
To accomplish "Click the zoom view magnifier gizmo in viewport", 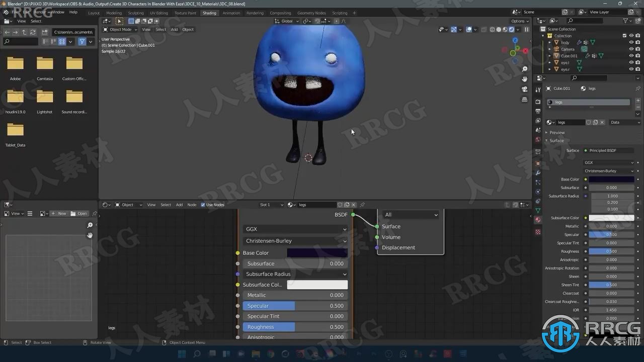I will click(525, 69).
